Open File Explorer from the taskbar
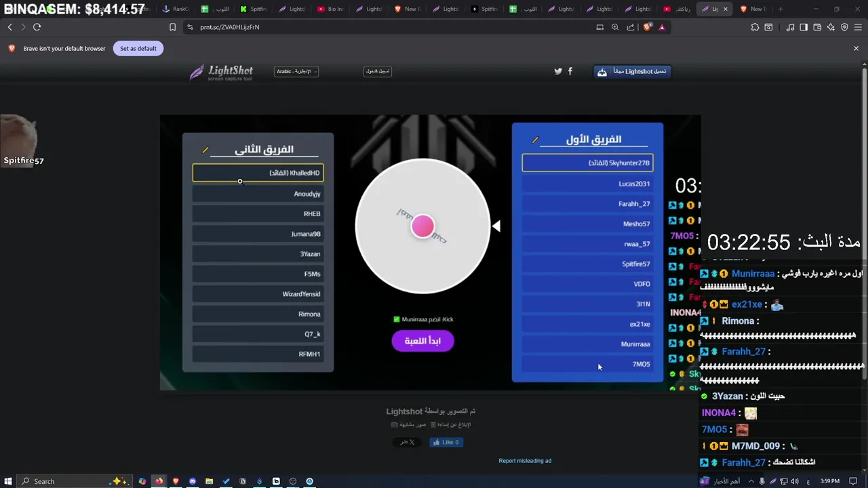 pyautogui.click(x=209, y=481)
